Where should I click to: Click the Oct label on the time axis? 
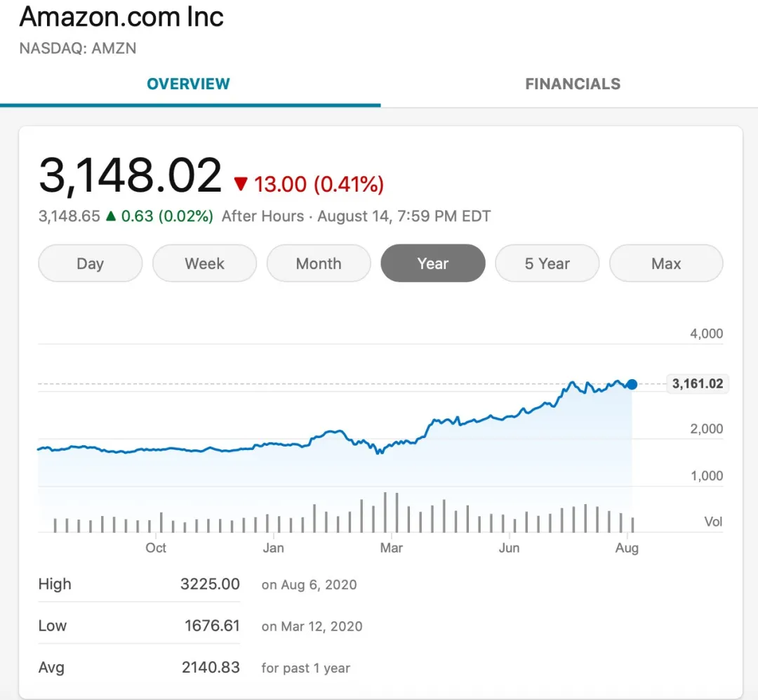pyautogui.click(x=156, y=548)
